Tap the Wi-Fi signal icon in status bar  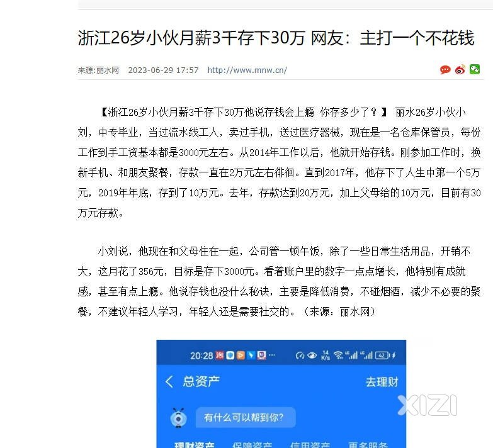[338, 356]
